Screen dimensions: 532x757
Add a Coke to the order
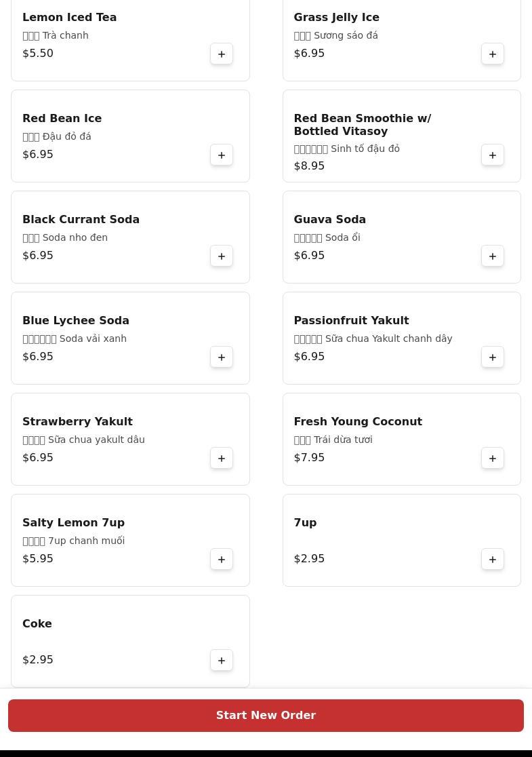222,661
